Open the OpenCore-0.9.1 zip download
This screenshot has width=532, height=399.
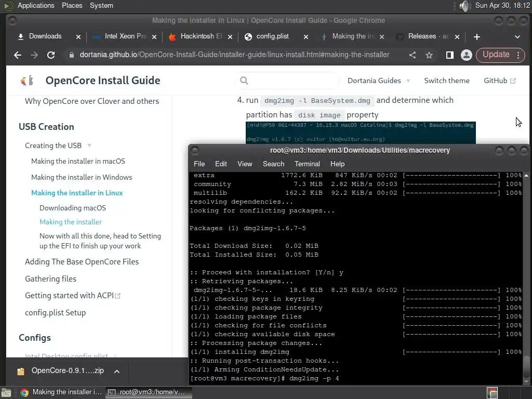click(x=61, y=371)
